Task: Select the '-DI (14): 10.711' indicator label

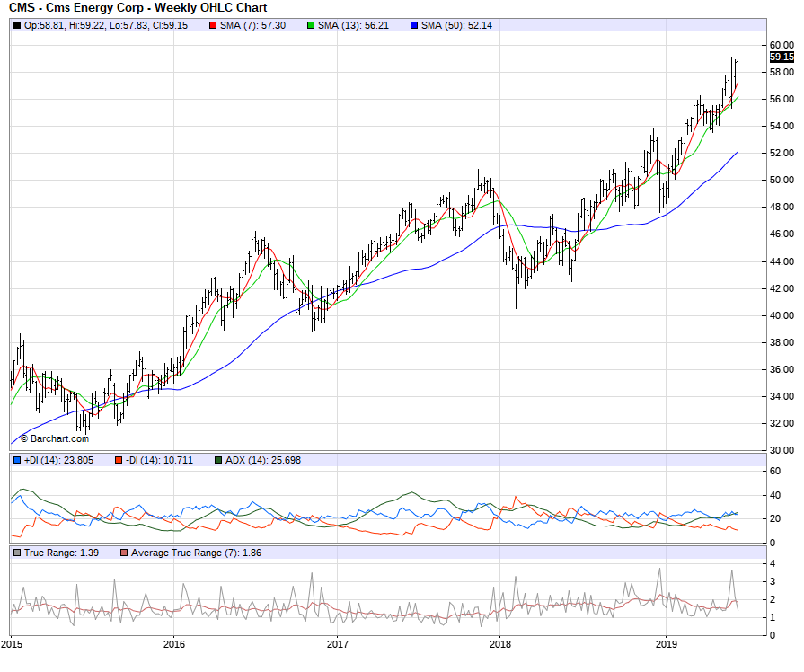Action: pos(159,460)
